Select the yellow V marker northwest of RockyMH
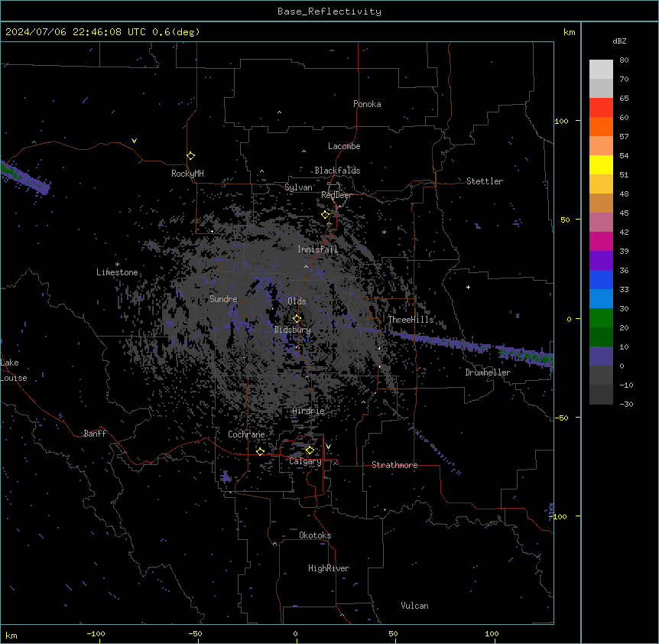 click(x=134, y=141)
